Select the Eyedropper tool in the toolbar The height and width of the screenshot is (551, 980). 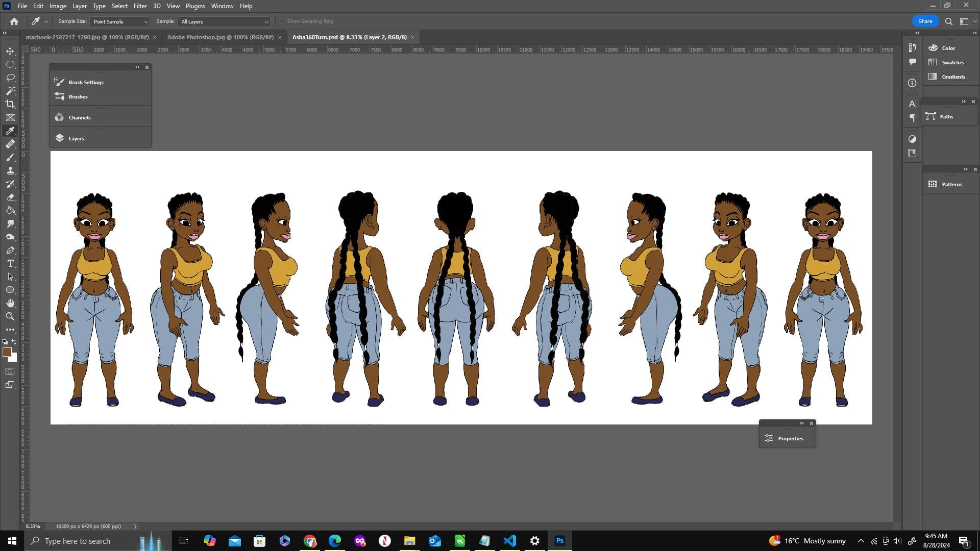click(x=10, y=131)
